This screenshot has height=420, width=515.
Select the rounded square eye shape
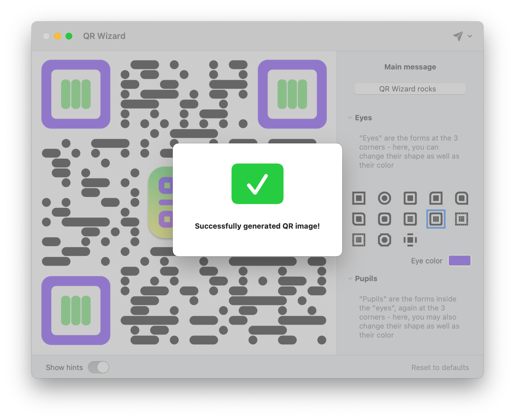pos(410,198)
